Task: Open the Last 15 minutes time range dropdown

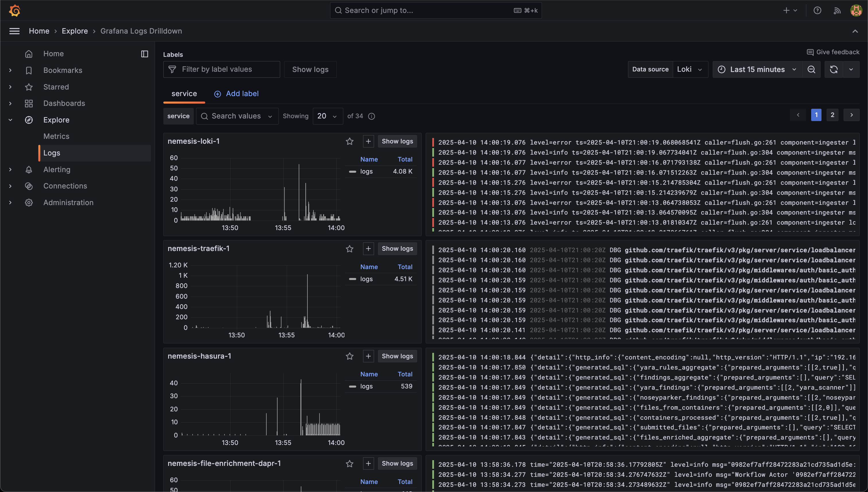Action: [x=757, y=69]
